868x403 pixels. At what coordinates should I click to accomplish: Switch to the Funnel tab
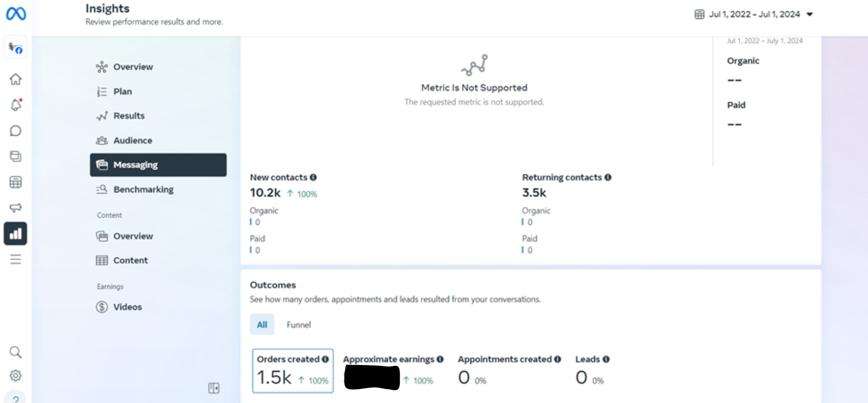click(299, 325)
